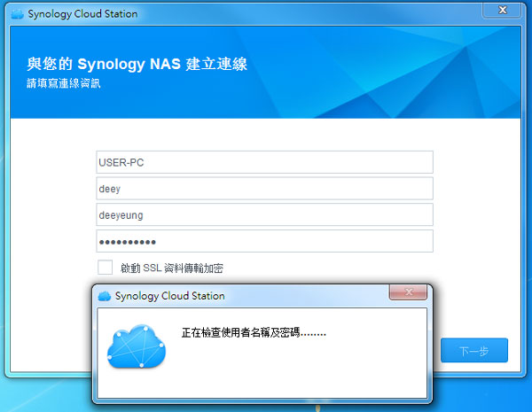Enable the SSL data encryption checkbox
The image size is (532, 412).
click(106, 268)
